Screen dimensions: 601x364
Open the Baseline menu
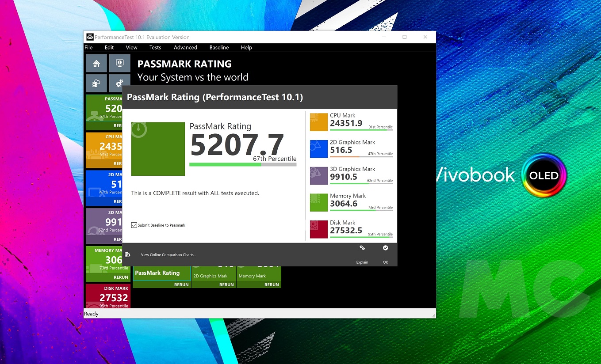tap(219, 47)
